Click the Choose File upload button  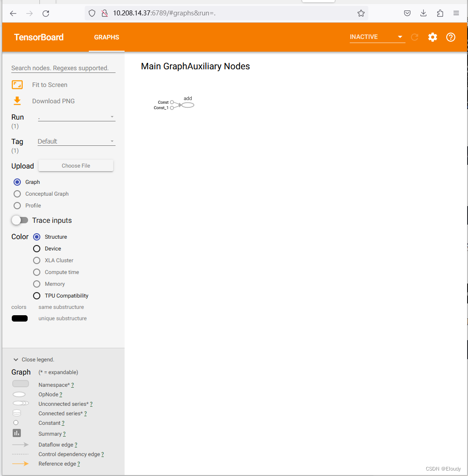click(x=76, y=165)
